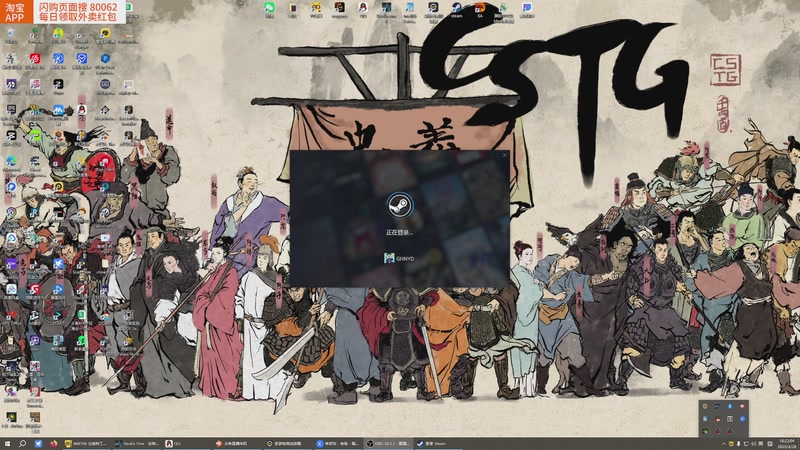Switch to OBS 32.1.1 taskbar window
Image resolution: width=800 pixels, height=450 pixels.
[387, 444]
